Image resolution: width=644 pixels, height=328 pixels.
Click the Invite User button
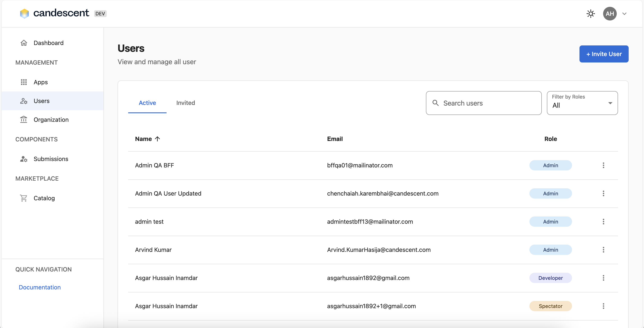coord(604,54)
